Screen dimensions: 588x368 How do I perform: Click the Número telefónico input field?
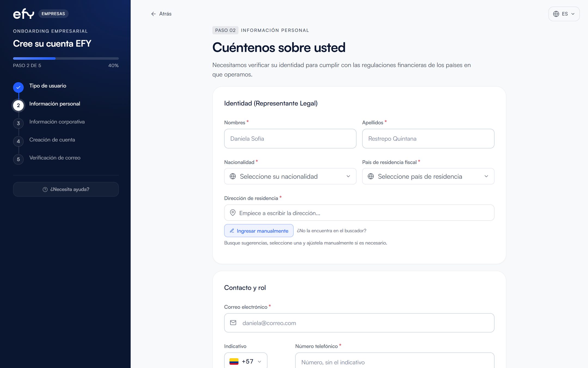tap(395, 360)
